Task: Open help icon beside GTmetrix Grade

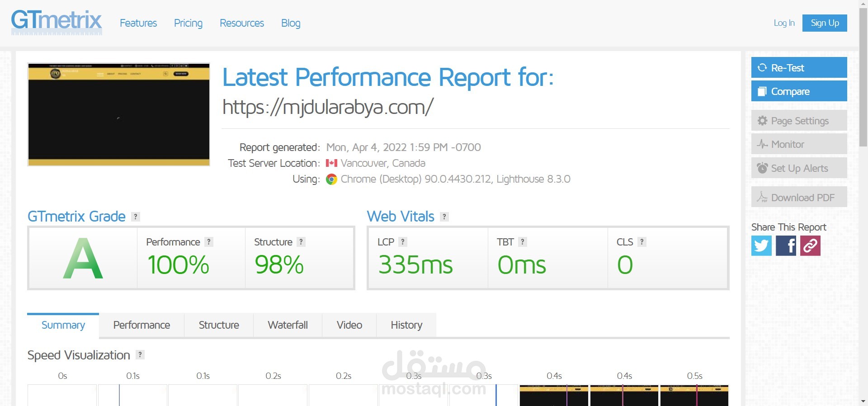Action: 135,217
